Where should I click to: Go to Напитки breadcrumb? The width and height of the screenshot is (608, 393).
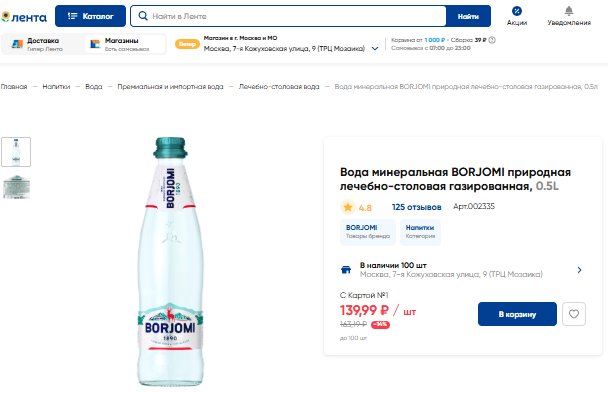pos(56,86)
